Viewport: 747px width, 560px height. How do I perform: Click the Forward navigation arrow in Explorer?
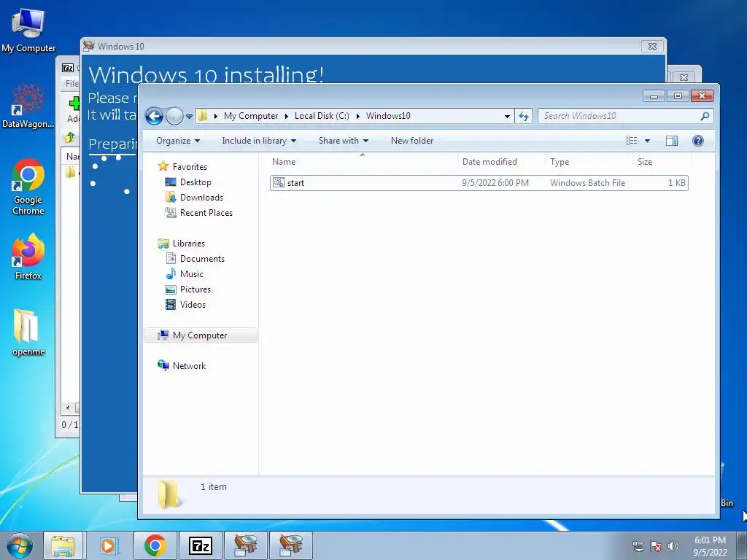coord(174,116)
